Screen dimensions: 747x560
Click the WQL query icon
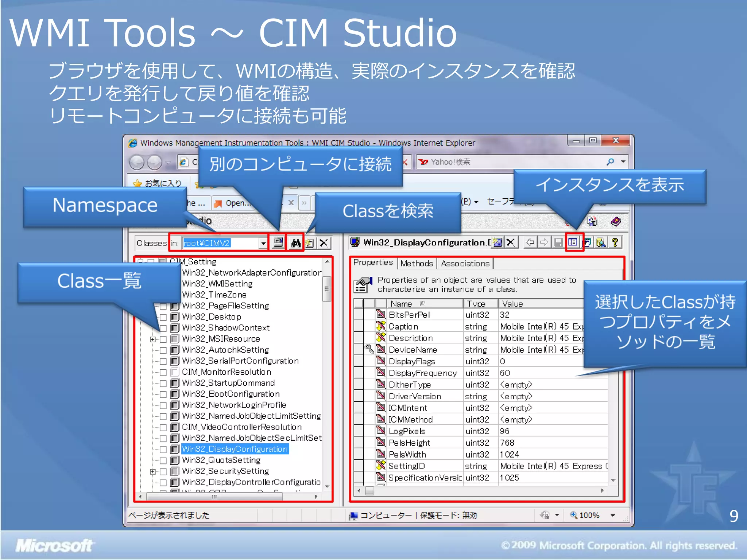click(x=601, y=242)
